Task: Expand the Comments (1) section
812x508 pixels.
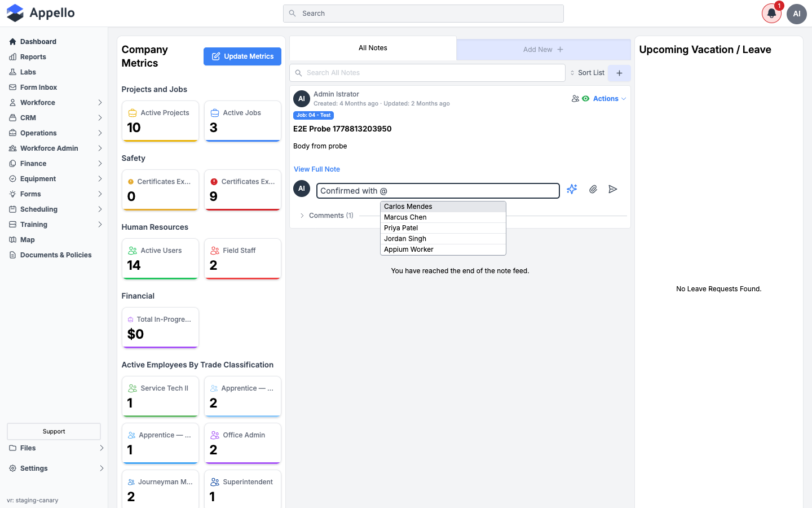Action: [x=326, y=216]
